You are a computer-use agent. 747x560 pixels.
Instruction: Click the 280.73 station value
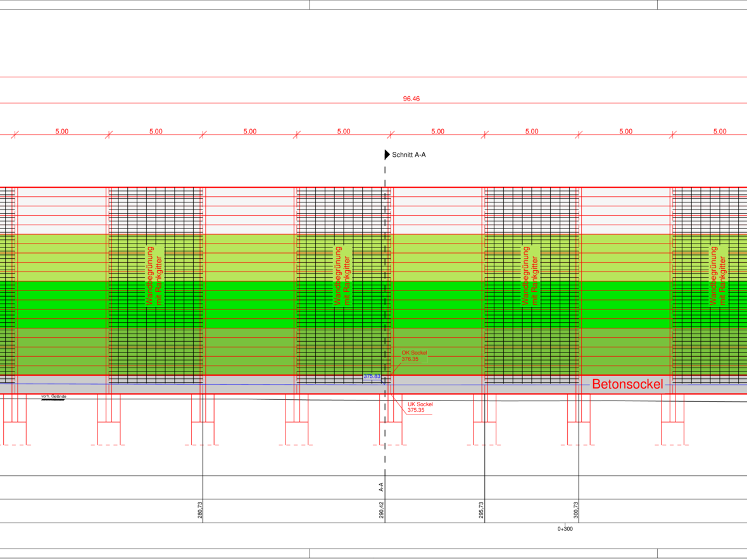[200, 511]
